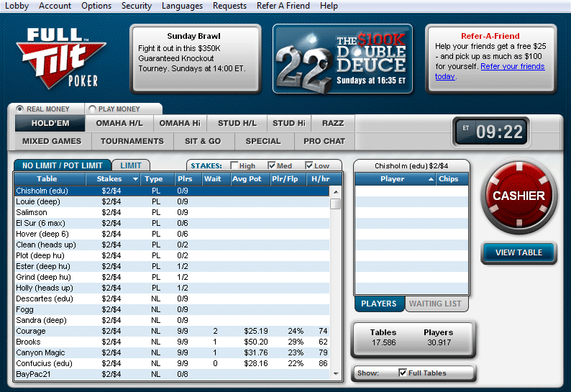Select the Real Money radio button
This screenshot has height=392, width=571.
pos(20,109)
